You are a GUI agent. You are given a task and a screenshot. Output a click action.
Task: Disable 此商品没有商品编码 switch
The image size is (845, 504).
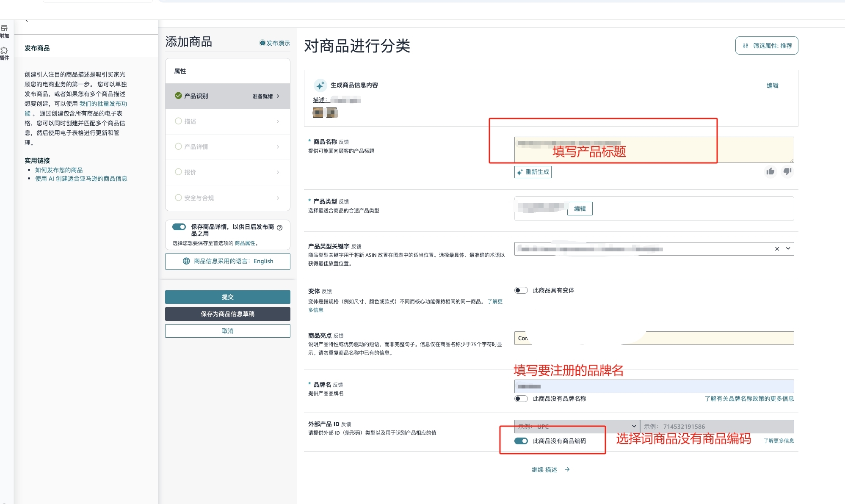(x=521, y=441)
